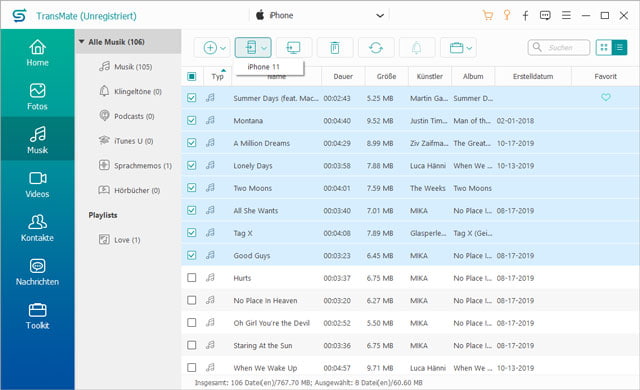640x390 pixels.
Task: Expand the add plus button dropdown arrow
Action: [x=223, y=48]
